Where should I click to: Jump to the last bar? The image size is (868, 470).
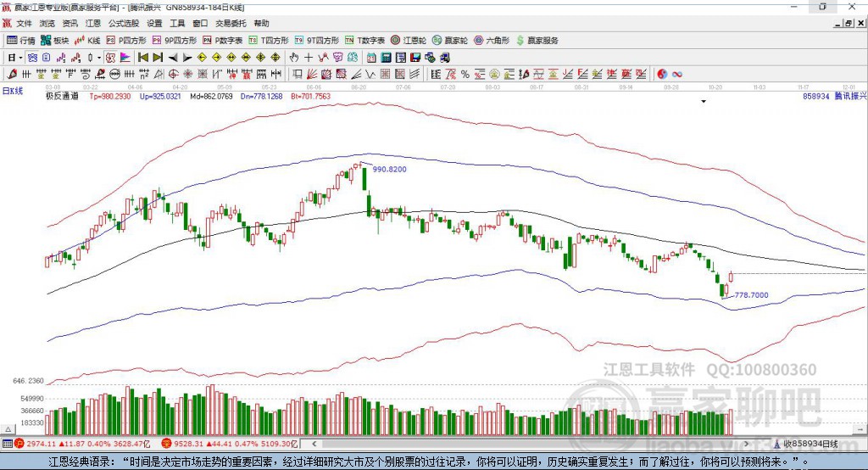click(158, 58)
